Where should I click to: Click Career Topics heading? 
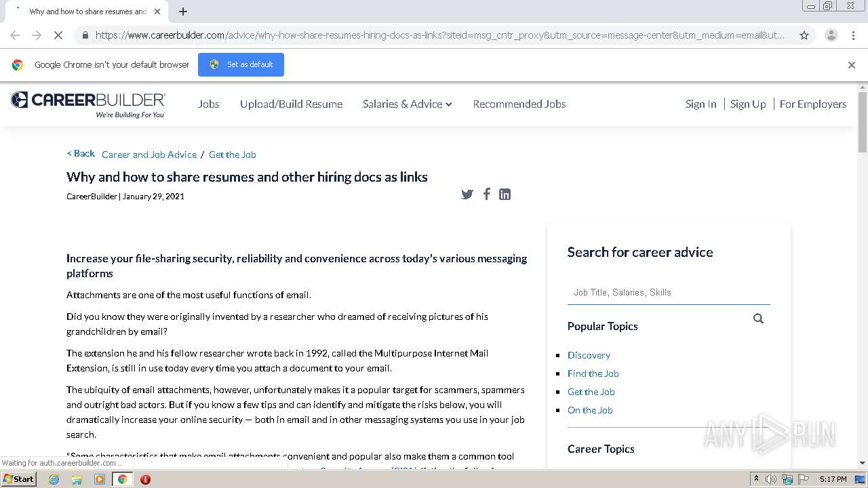(601, 449)
